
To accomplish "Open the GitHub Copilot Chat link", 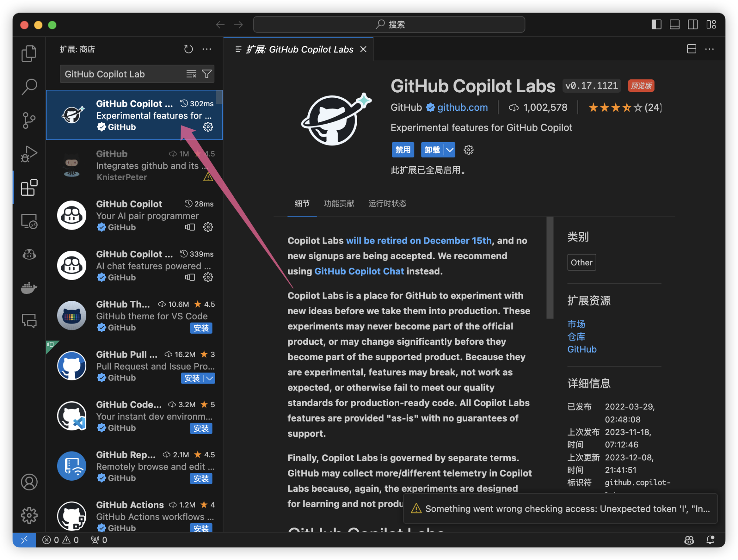I will pos(359,271).
